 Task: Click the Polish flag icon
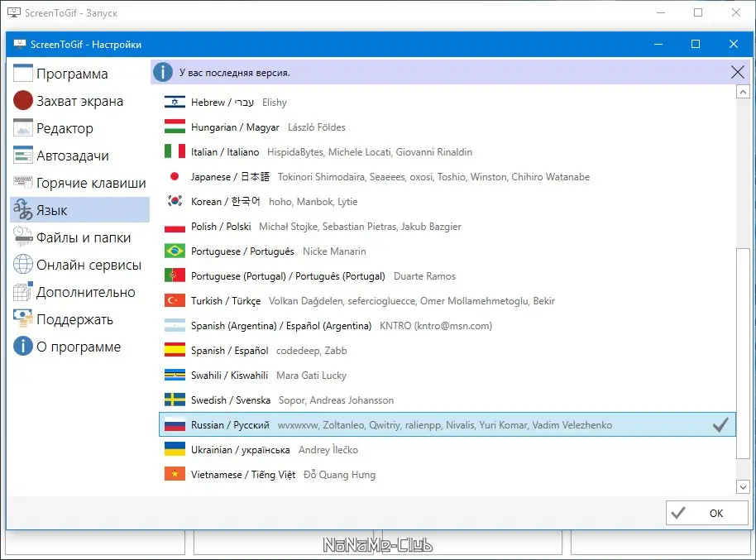point(175,226)
